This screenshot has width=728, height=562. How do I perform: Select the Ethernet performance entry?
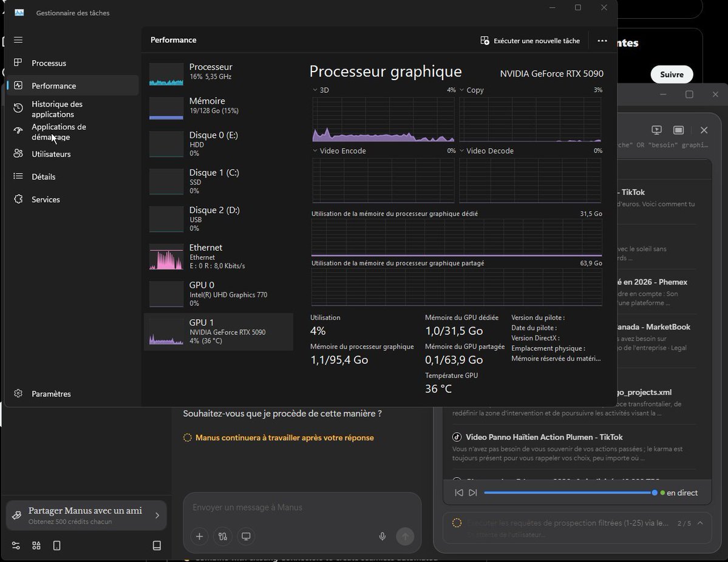coord(219,257)
